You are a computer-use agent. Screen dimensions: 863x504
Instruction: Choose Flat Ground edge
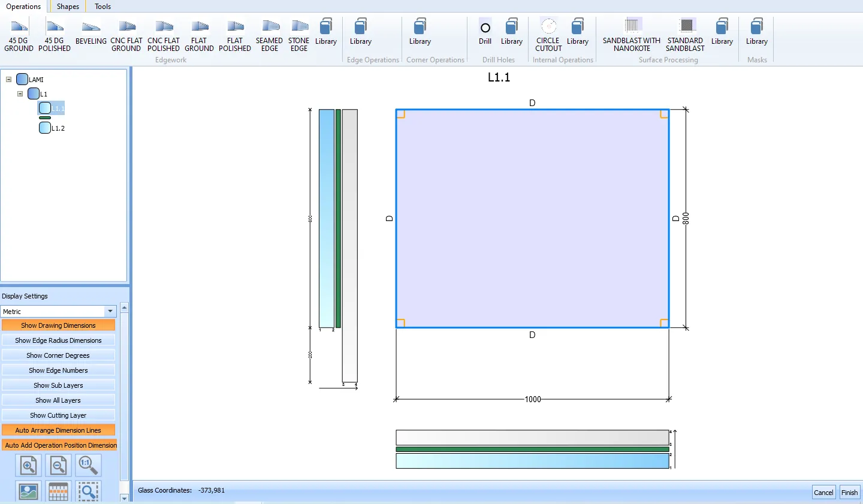pos(199,35)
